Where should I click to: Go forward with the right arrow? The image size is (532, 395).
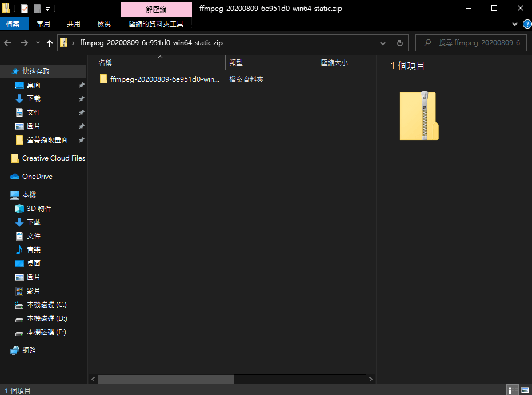[25, 43]
